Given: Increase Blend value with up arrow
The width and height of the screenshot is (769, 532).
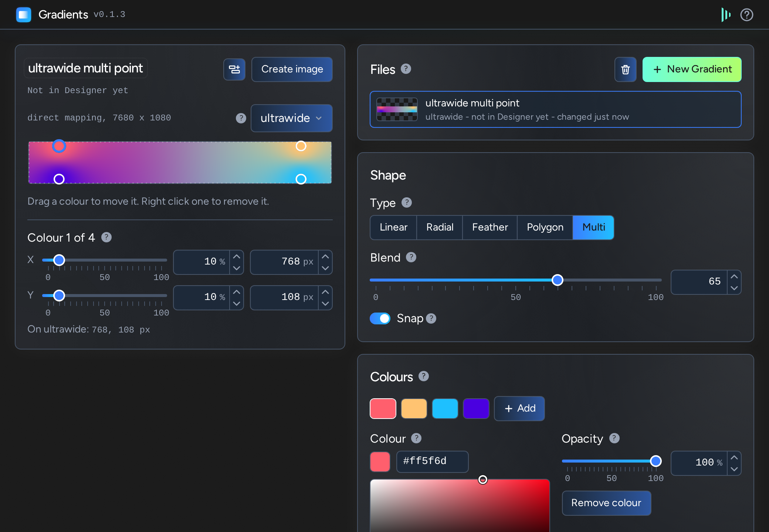Looking at the screenshot, I should (734, 276).
